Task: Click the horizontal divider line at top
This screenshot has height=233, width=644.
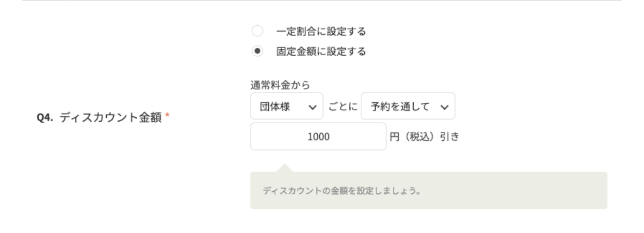Action: (322, 1)
